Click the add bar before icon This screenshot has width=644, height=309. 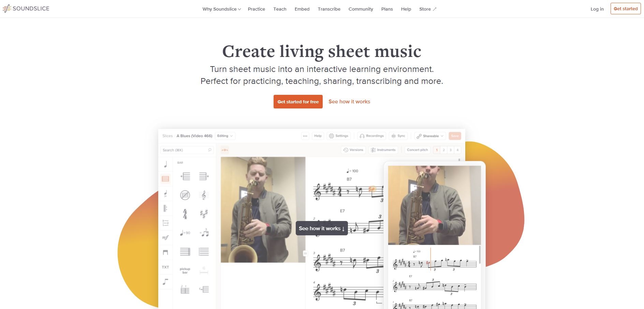185,176
